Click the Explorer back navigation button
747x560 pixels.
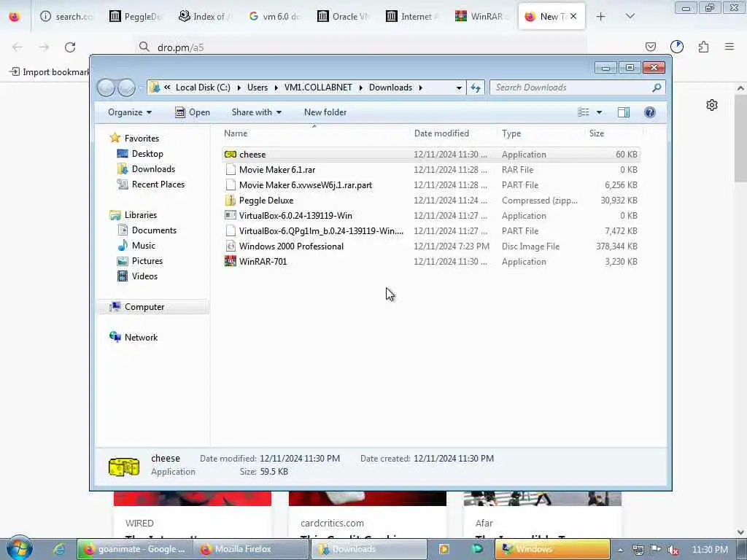[106, 87]
